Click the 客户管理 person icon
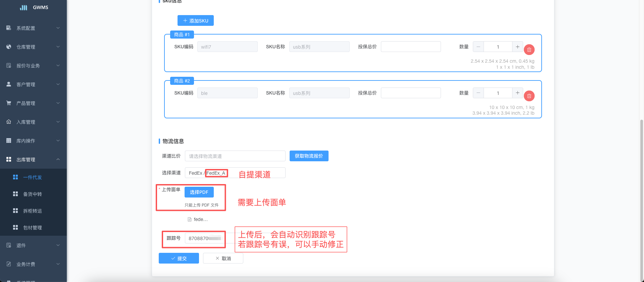Image resolution: width=644 pixels, height=282 pixels. [x=9, y=84]
